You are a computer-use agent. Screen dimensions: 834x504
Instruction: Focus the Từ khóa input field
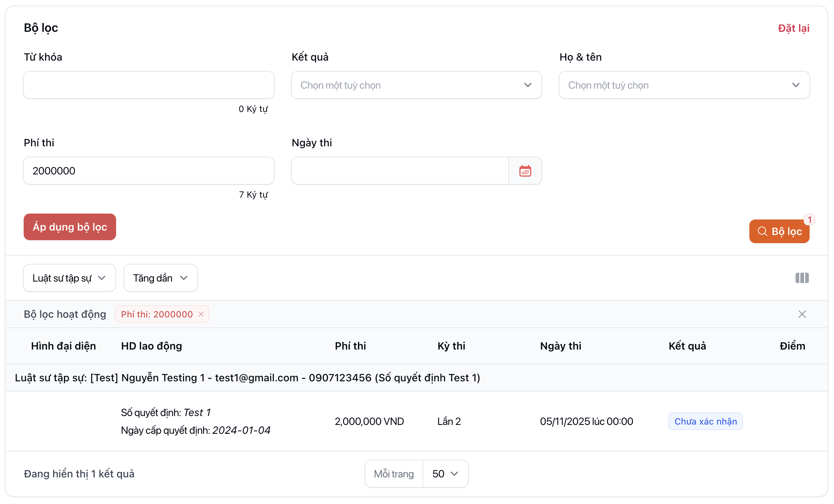click(149, 85)
